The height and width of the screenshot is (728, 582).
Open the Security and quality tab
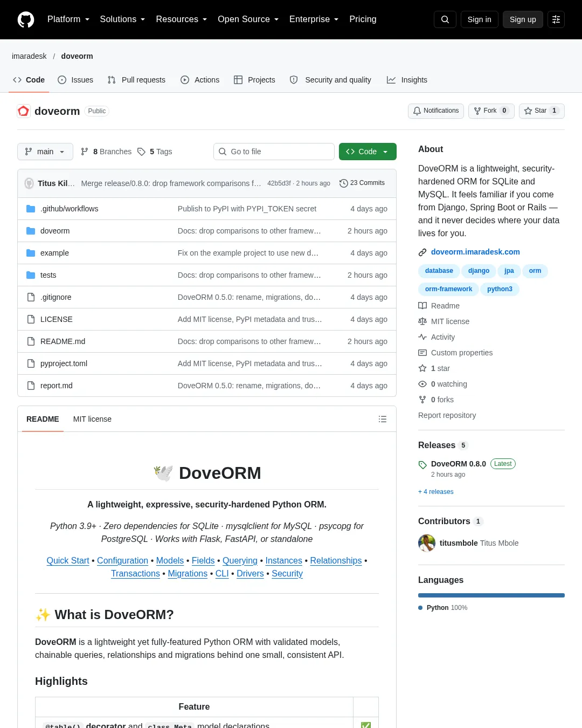[330, 80]
